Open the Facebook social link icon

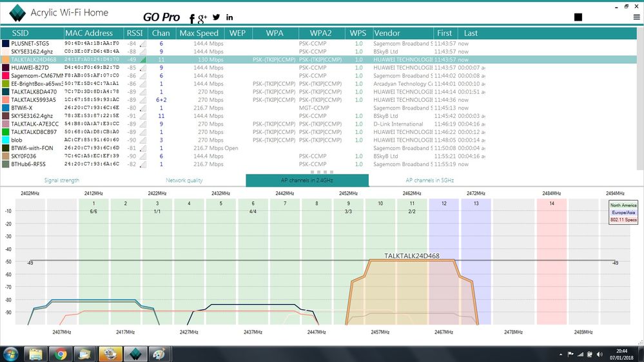192,19
